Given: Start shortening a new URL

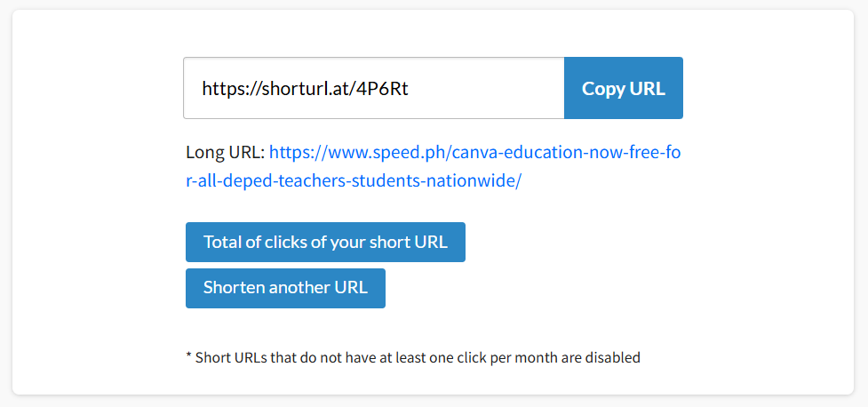Looking at the screenshot, I should tap(285, 288).
